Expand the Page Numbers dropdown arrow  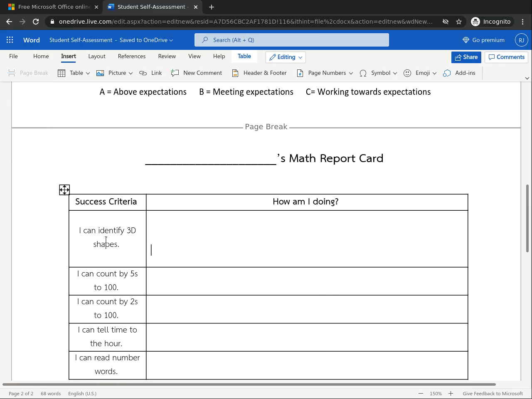click(351, 73)
